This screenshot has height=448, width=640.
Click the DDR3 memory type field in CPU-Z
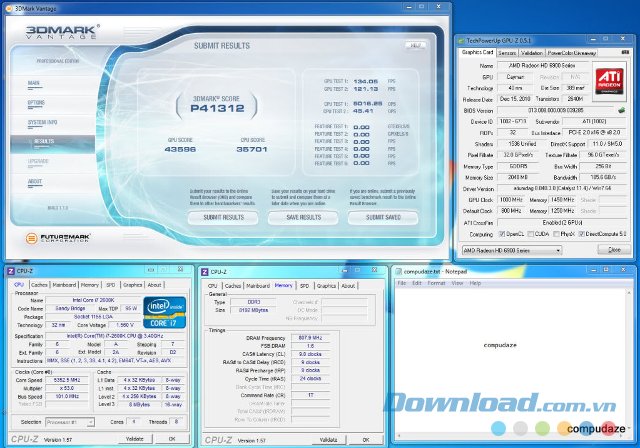[253, 302]
